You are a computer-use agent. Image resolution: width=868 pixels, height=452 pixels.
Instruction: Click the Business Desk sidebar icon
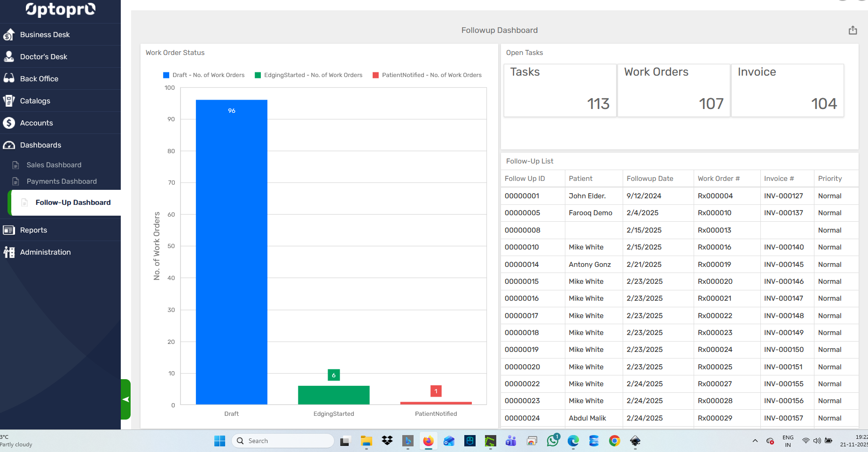coord(9,34)
